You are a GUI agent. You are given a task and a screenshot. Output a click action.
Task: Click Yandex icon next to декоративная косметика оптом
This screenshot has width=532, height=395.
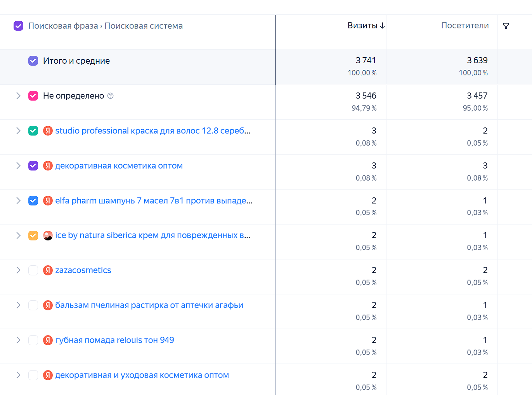(x=48, y=166)
